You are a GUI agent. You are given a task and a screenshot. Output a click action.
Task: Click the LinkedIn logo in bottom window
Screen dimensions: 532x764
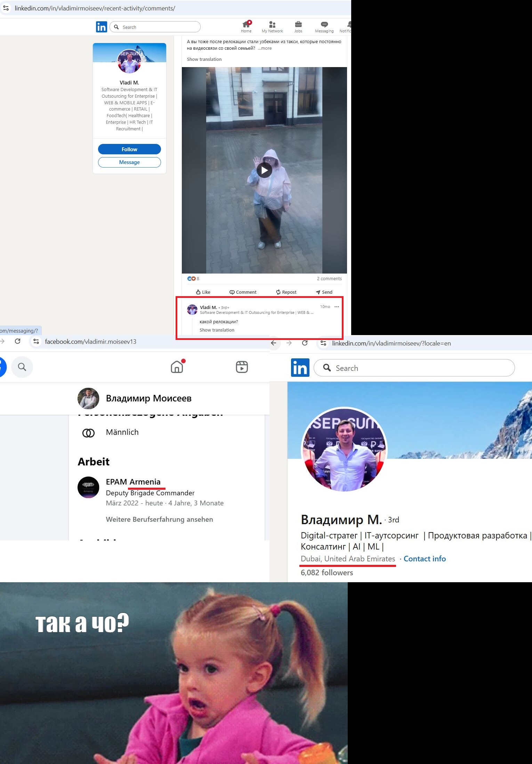300,368
